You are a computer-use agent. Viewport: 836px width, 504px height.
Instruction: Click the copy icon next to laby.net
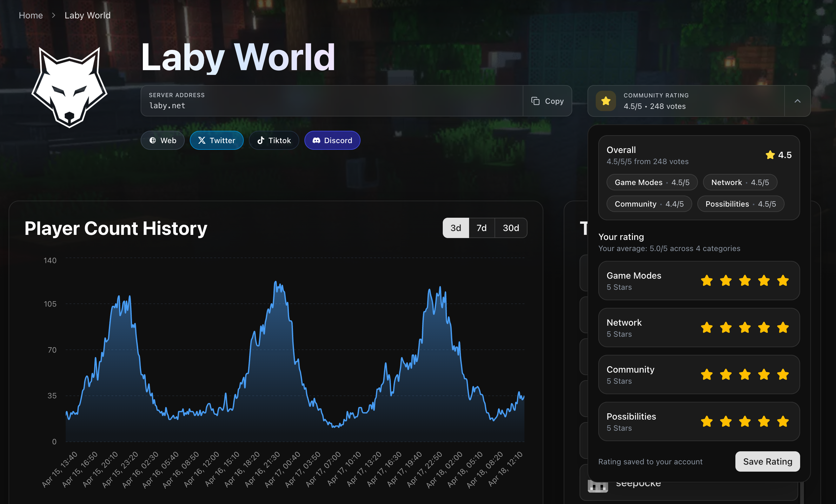535,101
